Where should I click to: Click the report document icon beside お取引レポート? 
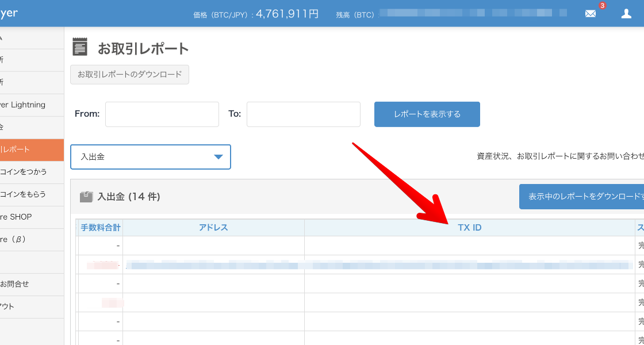click(80, 47)
